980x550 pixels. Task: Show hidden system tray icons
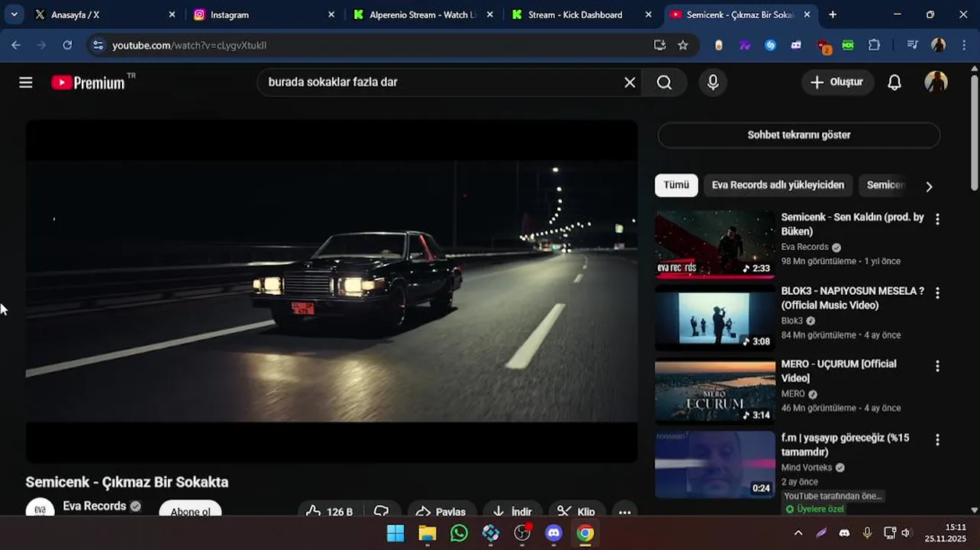pyautogui.click(x=798, y=533)
